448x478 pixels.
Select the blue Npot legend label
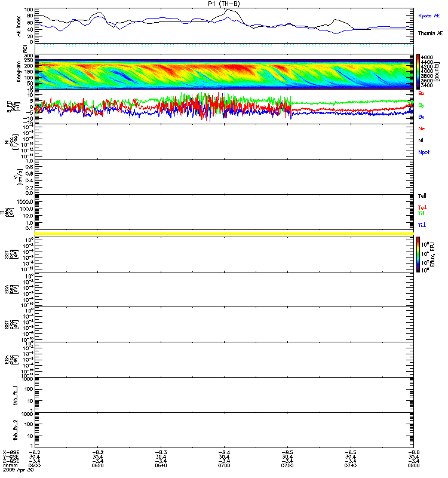coord(424,152)
